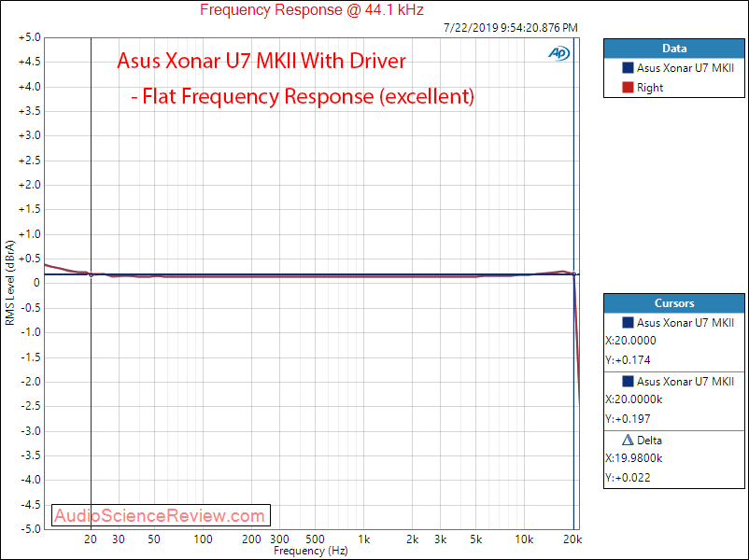Click the 20 Hz cursor marker on the trace

[x=92, y=275]
